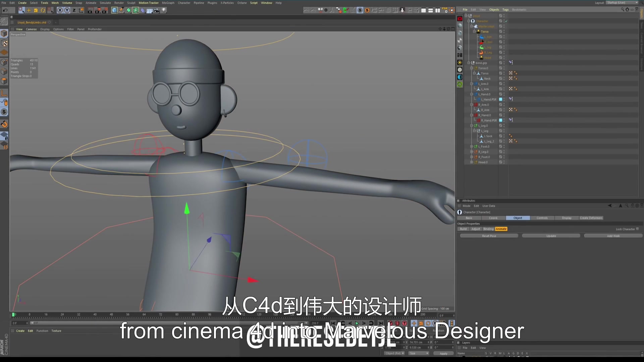This screenshot has height=362, width=644.
Task: Lock the X axis in the toolbar
Action: coord(60,10)
